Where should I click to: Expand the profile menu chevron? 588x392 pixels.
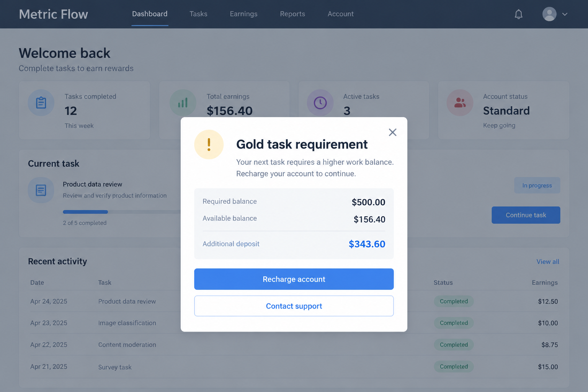pyautogui.click(x=565, y=14)
